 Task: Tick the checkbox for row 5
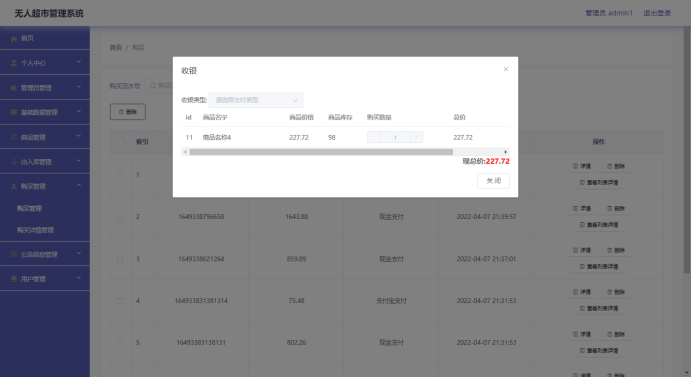coord(120,343)
